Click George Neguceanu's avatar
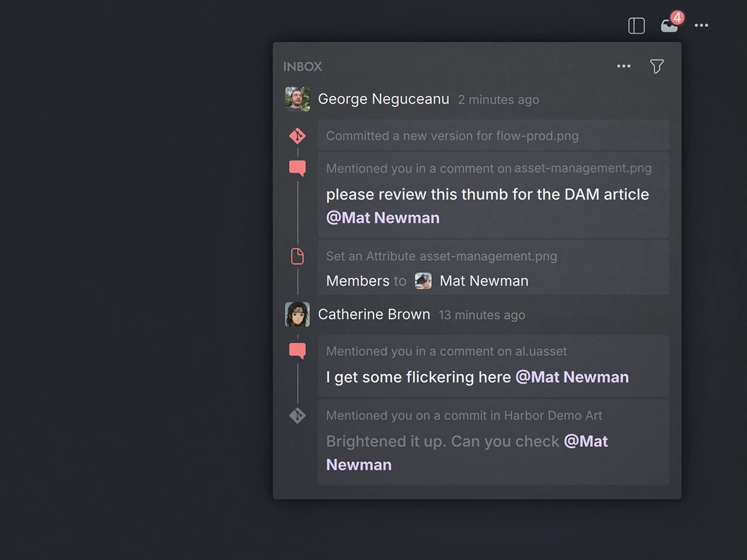747x560 pixels. point(297,99)
